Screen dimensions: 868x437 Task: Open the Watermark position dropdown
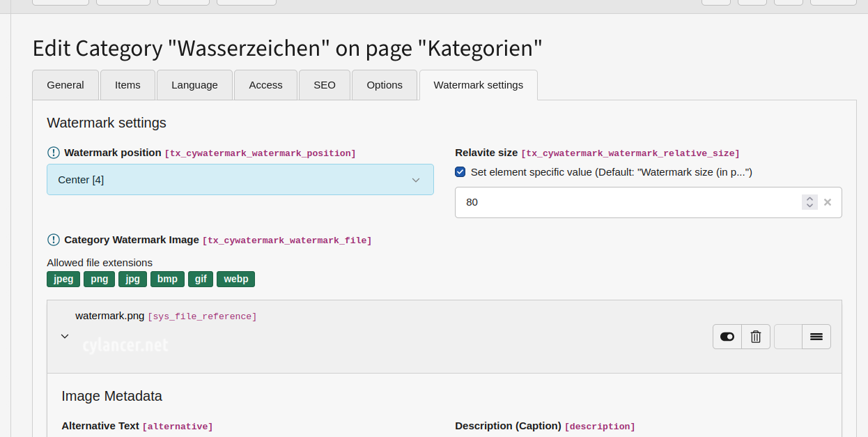240,180
